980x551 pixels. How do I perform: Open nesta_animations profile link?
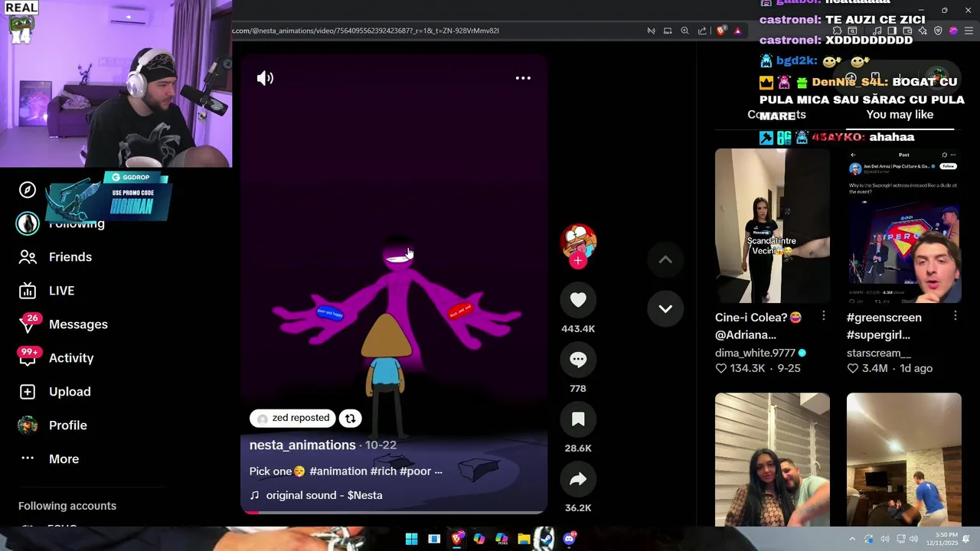coord(302,445)
